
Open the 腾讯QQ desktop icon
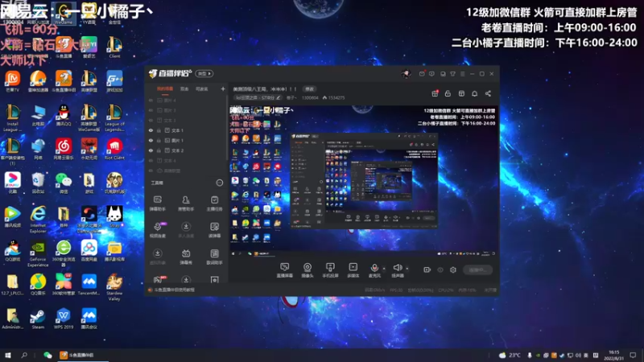point(64,115)
